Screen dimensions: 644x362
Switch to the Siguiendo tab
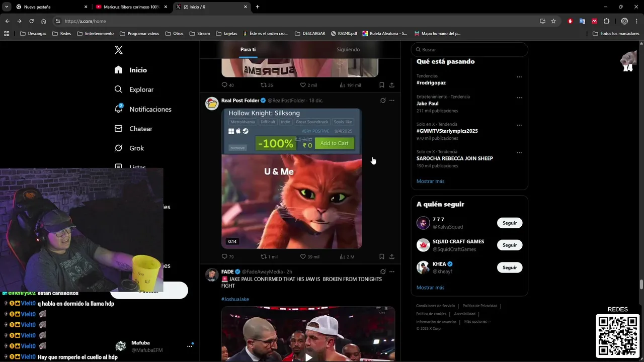coord(348,49)
